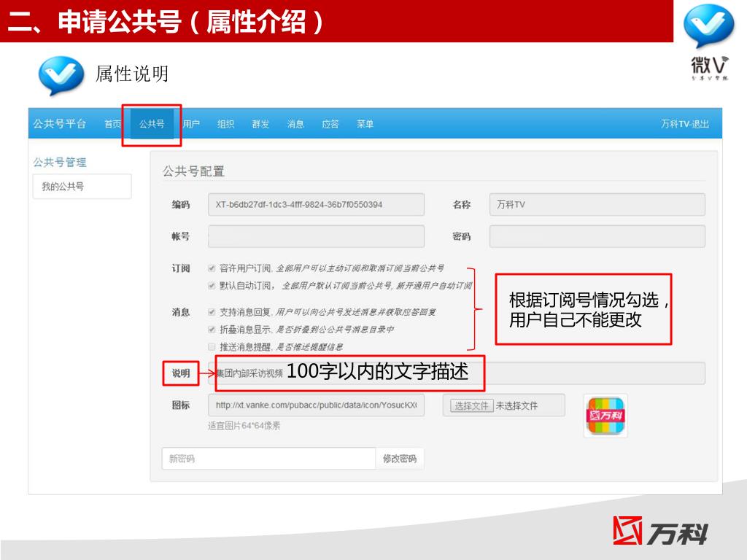This screenshot has width=747, height=560.
Task: Select the 公共号 nav tab
Action: click(152, 124)
